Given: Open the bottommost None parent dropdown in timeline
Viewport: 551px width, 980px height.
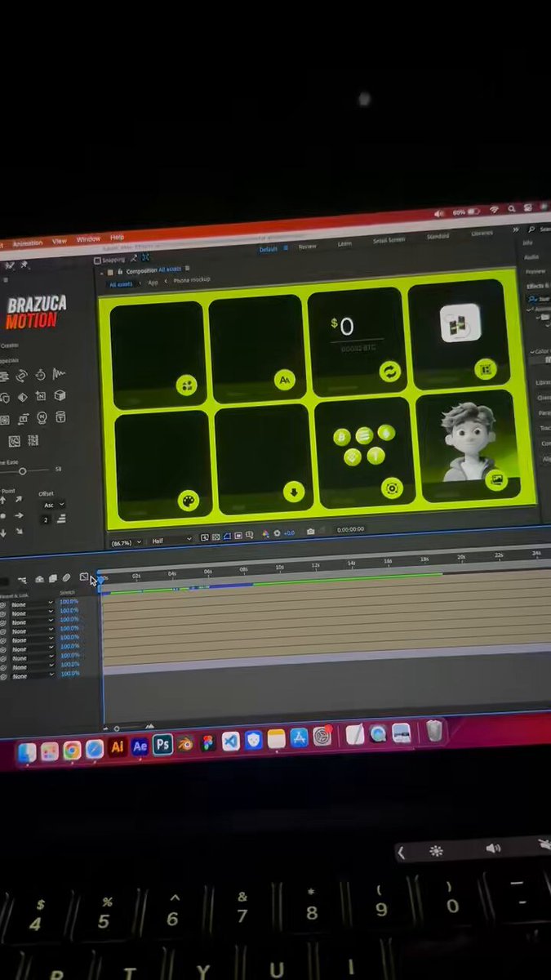Looking at the screenshot, I should pos(31,676).
